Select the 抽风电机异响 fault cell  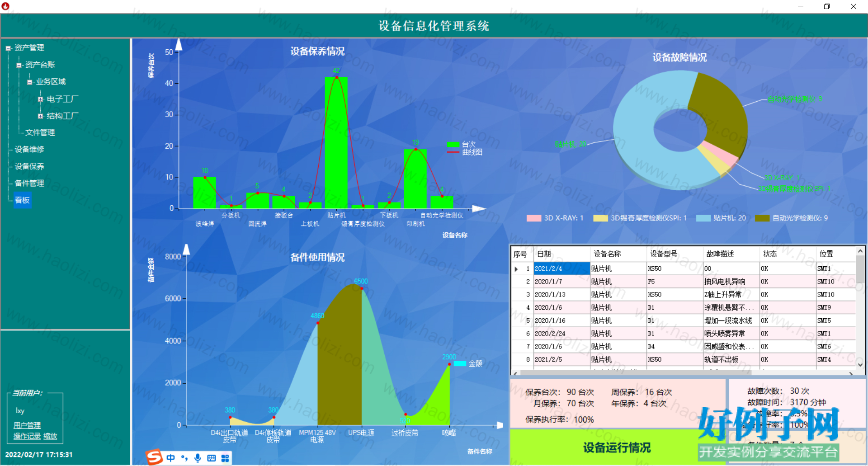pyautogui.click(x=731, y=282)
